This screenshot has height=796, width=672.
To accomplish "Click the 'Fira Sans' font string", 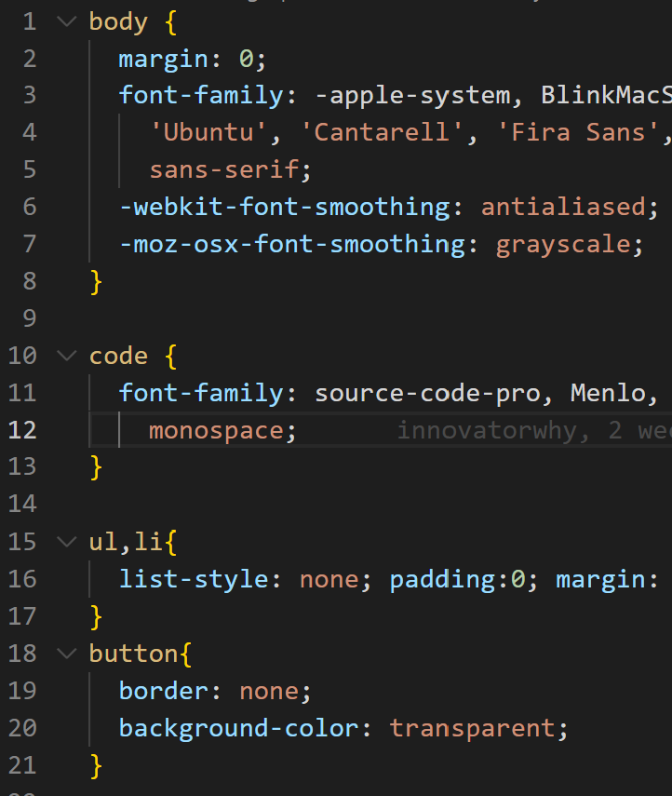I will [x=578, y=132].
